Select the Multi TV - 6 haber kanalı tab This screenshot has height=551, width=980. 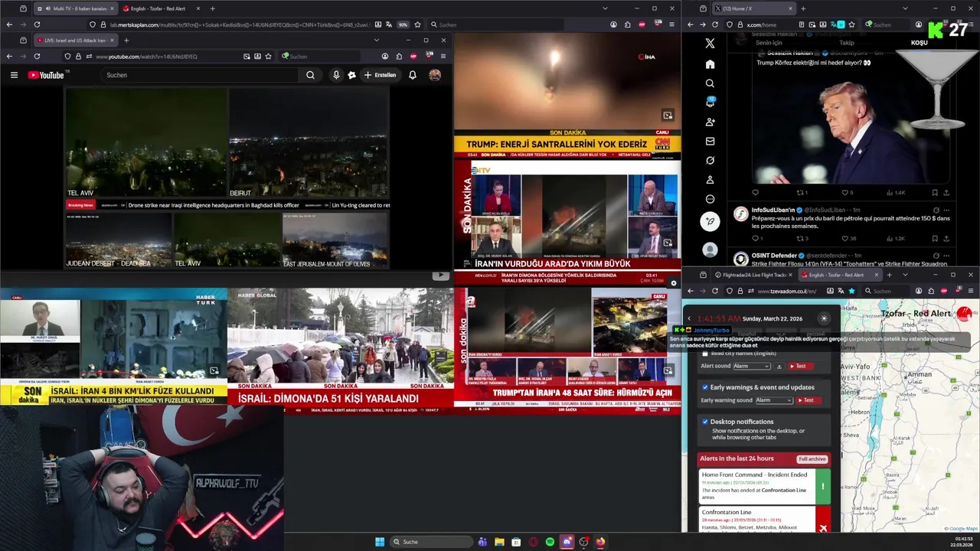(74, 8)
